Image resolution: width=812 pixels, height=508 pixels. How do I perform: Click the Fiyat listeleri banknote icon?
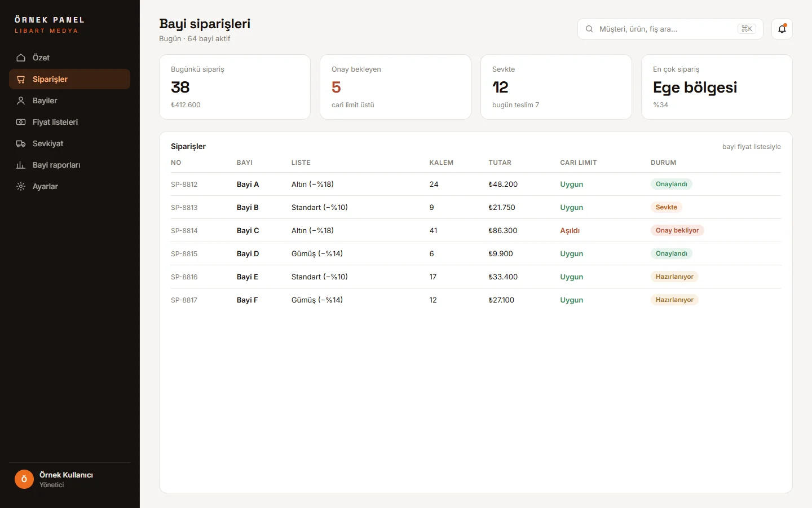coord(21,122)
